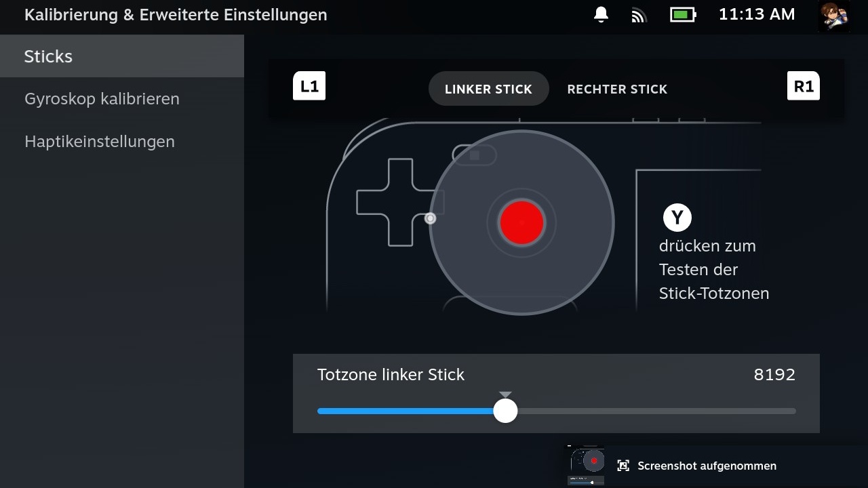
Task: Click the screenshot capture icon in the toast
Action: coord(623,466)
